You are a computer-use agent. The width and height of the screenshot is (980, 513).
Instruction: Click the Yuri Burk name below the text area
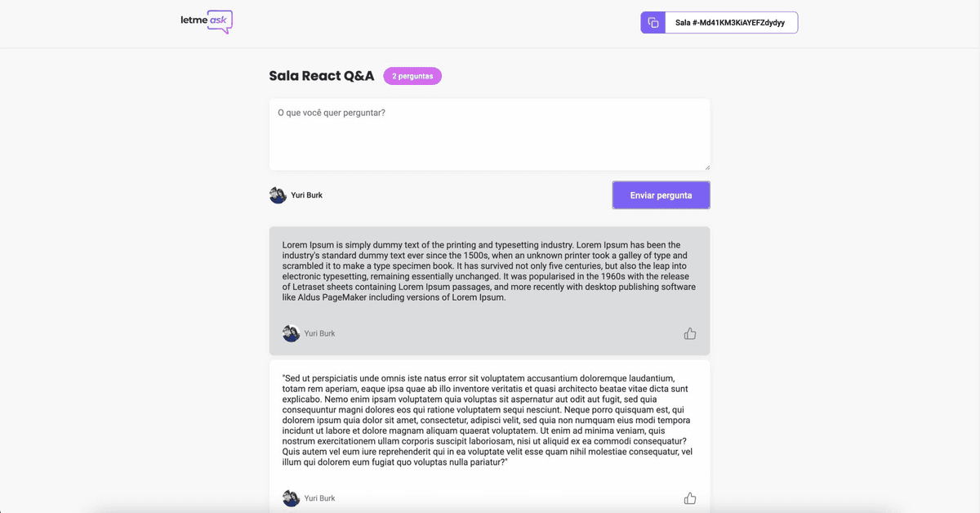pos(307,195)
